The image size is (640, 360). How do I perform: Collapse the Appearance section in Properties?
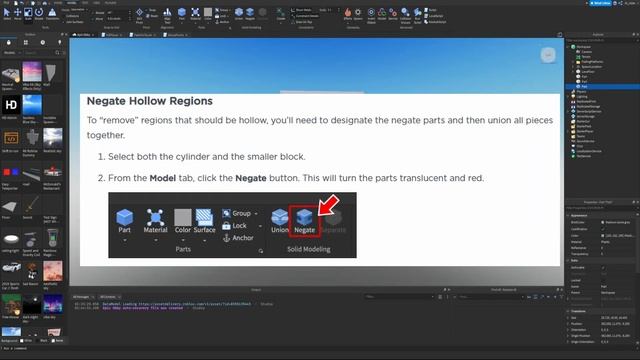[568, 216]
